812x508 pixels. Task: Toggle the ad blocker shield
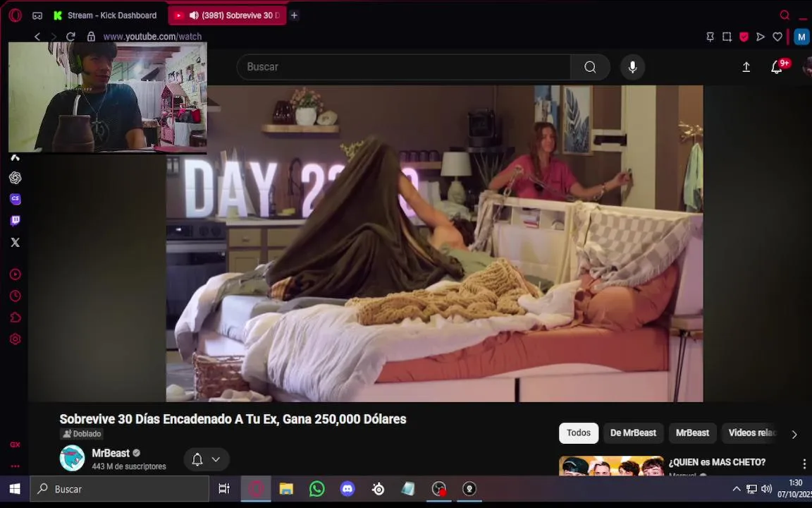pos(744,37)
